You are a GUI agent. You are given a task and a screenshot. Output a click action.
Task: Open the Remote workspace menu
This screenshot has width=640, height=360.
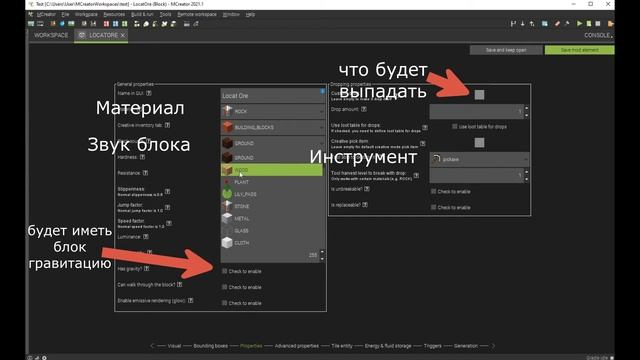pos(197,14)
